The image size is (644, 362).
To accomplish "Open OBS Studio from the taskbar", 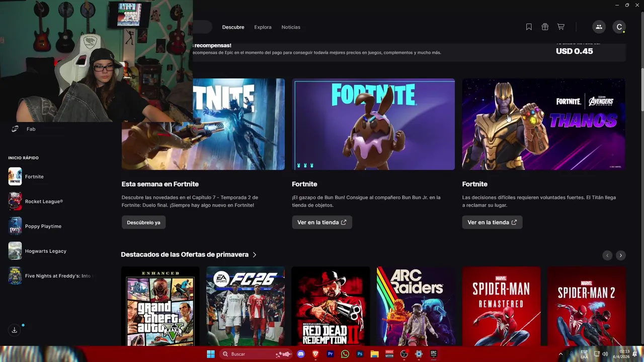I will (404, 354).
